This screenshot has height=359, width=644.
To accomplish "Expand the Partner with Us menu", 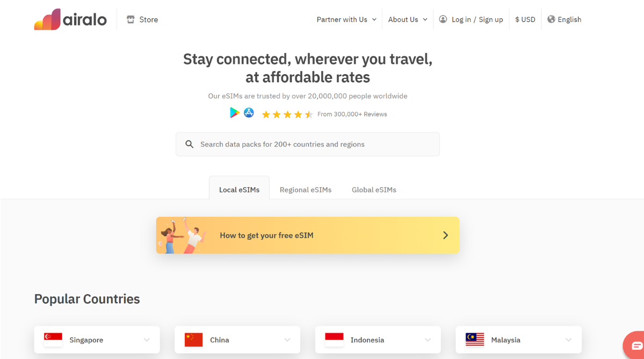I will (346, 19).
